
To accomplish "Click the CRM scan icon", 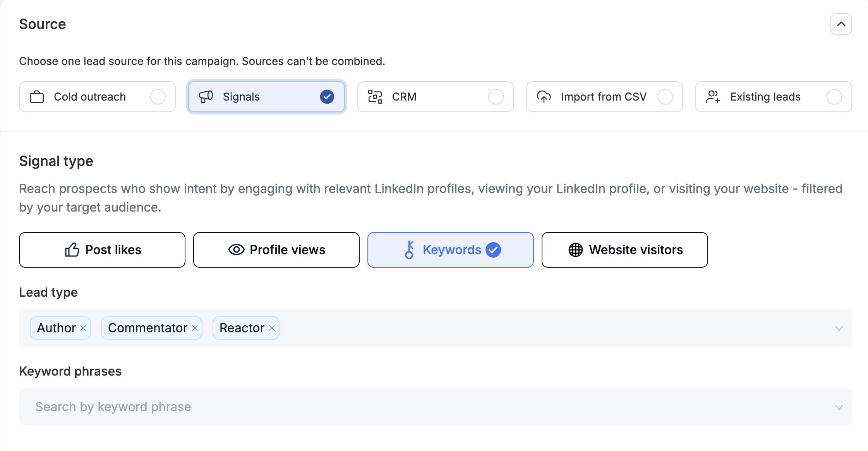I will tap(375, 97).
